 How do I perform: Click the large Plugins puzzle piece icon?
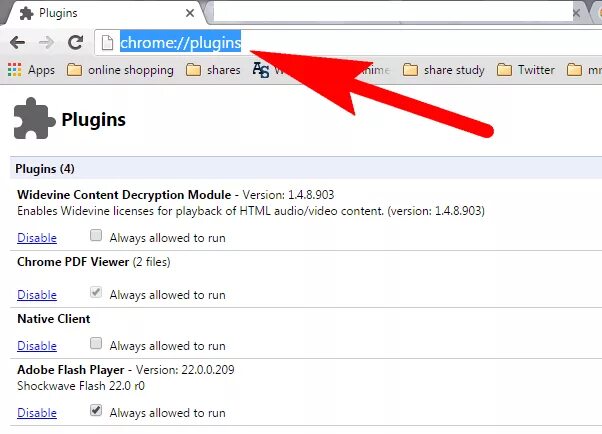34,118
